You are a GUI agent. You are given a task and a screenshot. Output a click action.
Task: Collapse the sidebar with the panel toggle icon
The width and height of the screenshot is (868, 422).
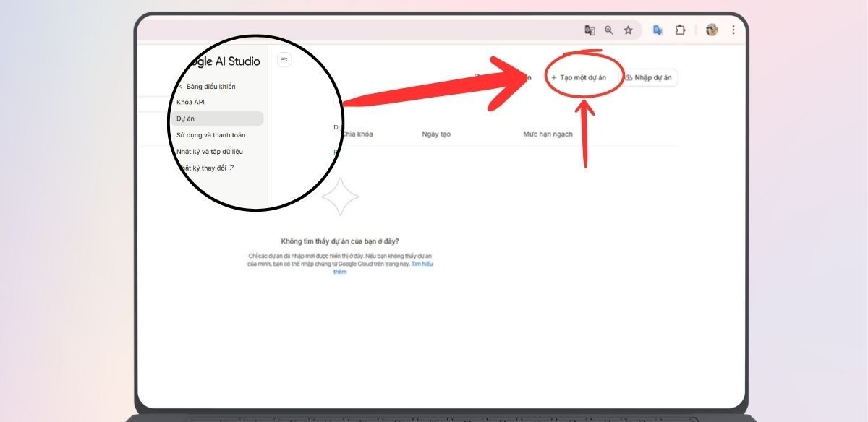(x=284, y=60)
